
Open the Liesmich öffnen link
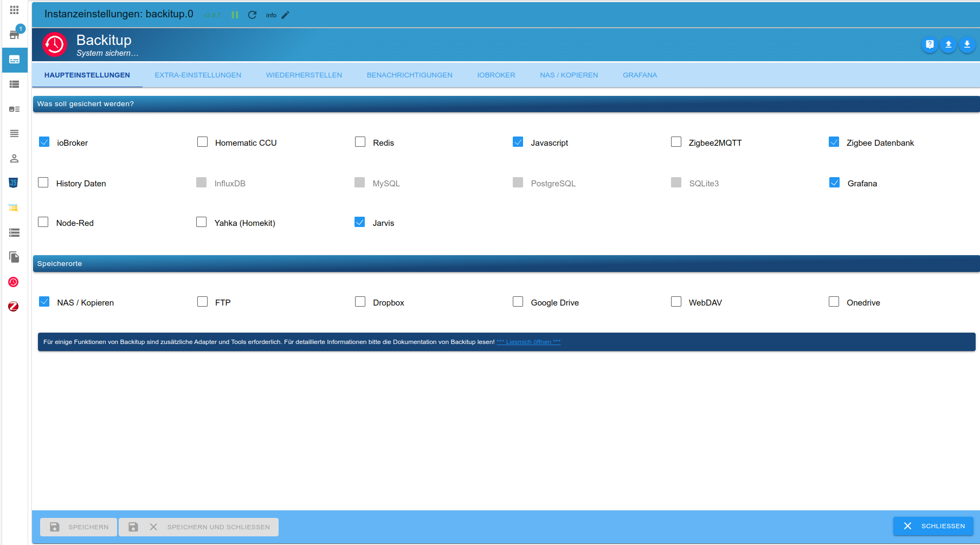[x=528, y=342]
